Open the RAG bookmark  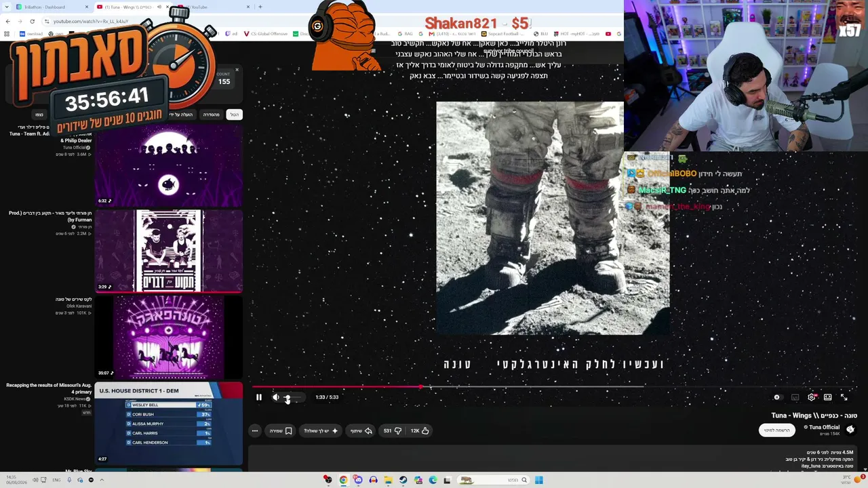point(406,34)
